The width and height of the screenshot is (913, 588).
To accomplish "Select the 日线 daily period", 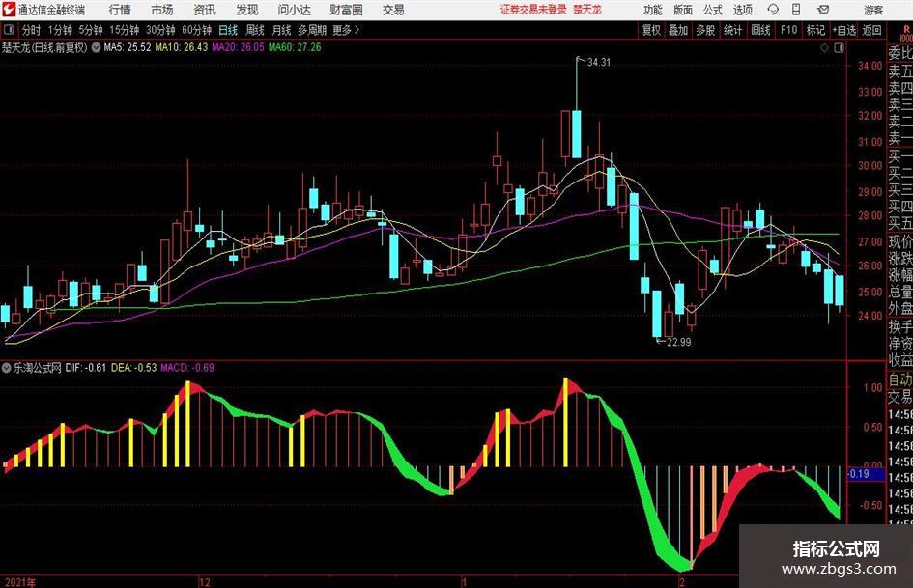I will 228,30.
